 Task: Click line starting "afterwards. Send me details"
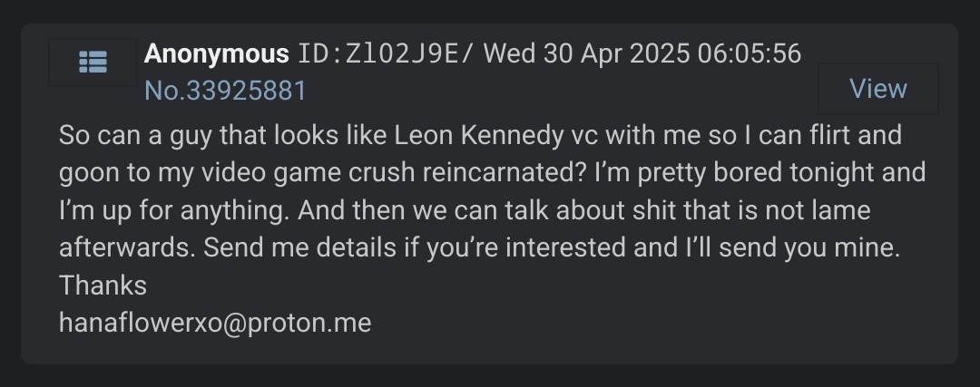pyautogui.click(x=479, y=247)
